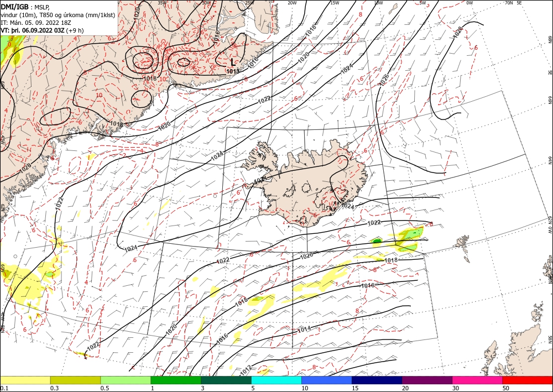The image size is (553, 392).
Task: Click the 0.3 legend value
Action: [x=54, y=388]
